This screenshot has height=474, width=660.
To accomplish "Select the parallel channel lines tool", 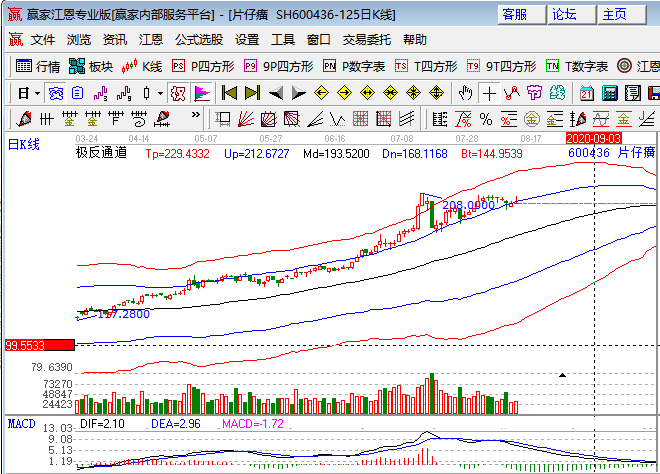I will tap(407, 120).
